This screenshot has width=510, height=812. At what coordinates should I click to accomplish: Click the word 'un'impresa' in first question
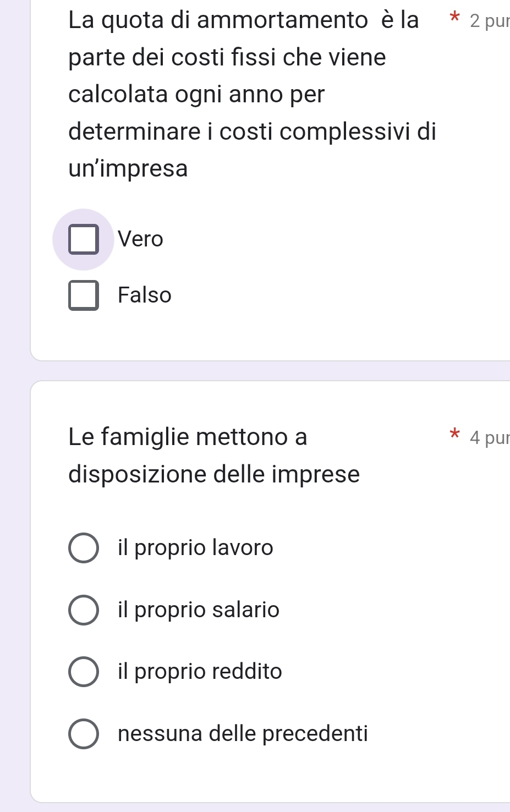(x=128, y=168)
